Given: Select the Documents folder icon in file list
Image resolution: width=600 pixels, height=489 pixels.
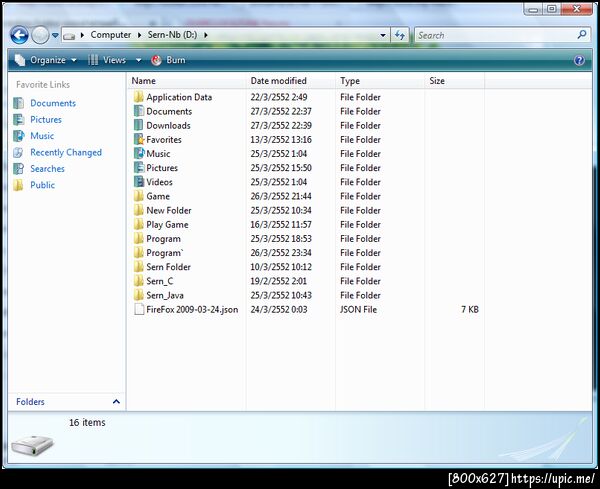Looking at the screenshot, I should coord(139,111).
